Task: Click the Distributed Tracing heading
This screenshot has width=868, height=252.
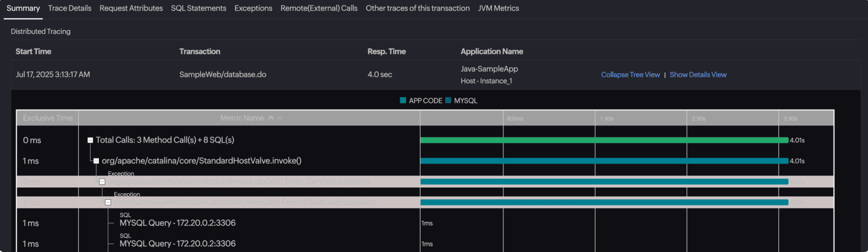Action: 40,31
